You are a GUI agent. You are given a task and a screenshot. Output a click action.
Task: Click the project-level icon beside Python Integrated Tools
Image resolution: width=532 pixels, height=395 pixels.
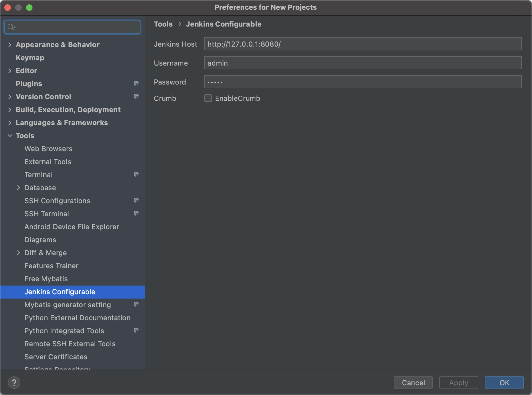pos(137,331)
